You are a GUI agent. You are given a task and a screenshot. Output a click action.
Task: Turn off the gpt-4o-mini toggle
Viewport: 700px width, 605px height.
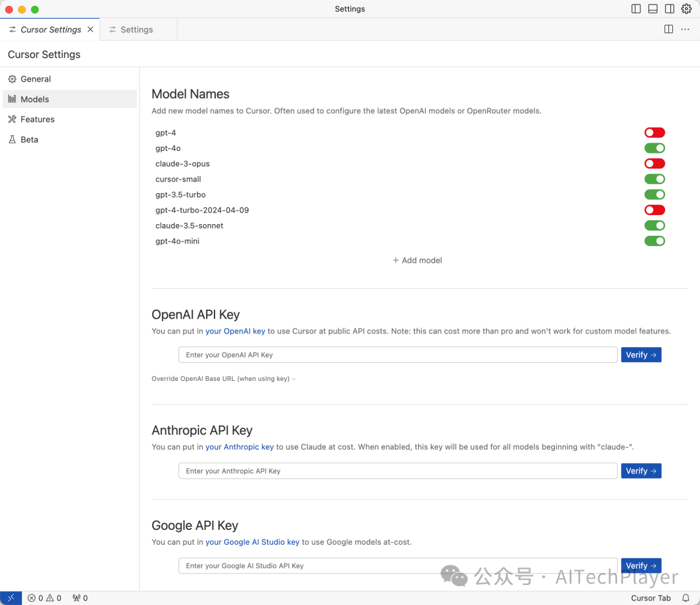click(x=654, y=241)
